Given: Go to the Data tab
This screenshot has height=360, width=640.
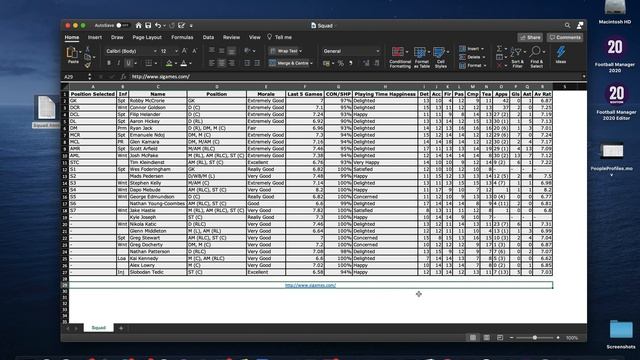Looking at the screenshot, I should pos(208,37).
